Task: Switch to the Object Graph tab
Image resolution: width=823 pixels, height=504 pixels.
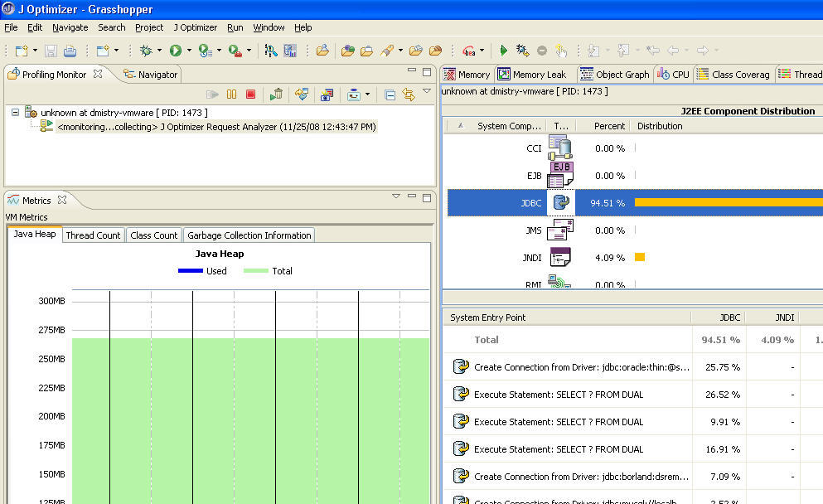Action: (615, 75)
